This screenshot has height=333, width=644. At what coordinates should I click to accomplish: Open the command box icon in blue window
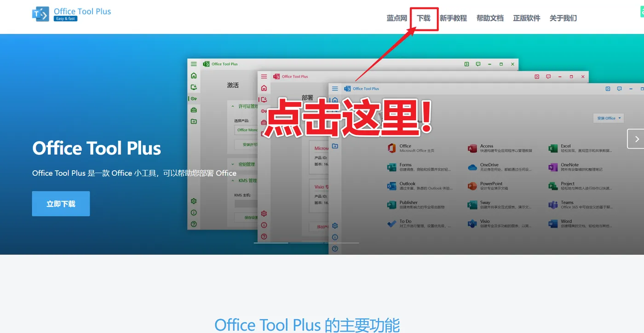point(608,89)
